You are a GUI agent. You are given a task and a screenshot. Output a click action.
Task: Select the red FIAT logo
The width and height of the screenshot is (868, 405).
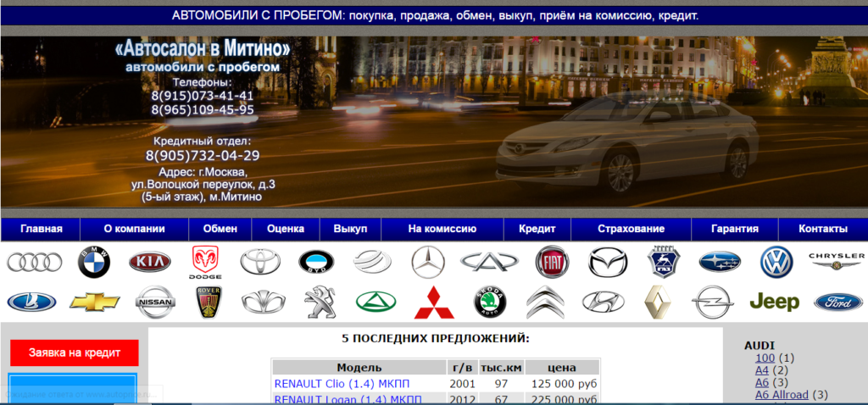coord(552,262)
